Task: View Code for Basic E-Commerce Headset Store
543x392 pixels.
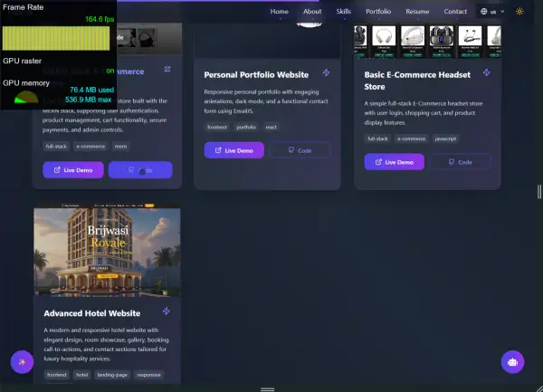Action: click(460, 162)
